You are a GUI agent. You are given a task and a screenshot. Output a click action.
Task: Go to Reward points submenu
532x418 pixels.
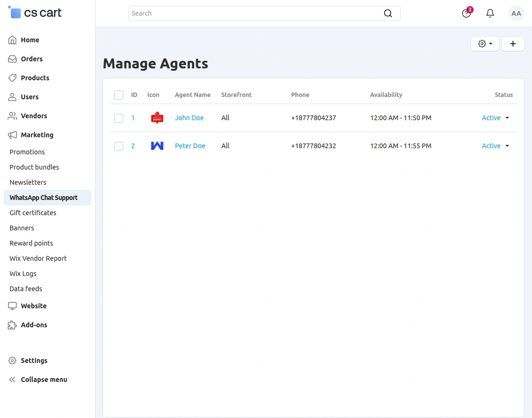(31, 243)
